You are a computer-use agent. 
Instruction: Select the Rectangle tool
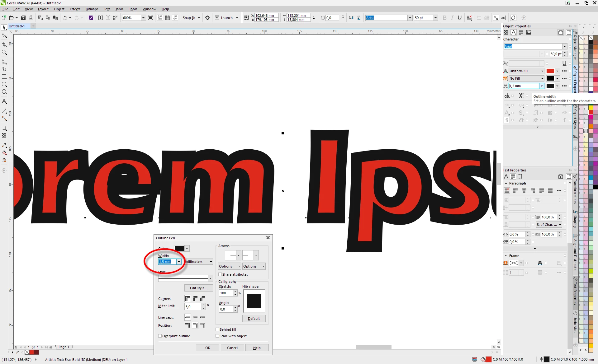(x=4, y=77)
